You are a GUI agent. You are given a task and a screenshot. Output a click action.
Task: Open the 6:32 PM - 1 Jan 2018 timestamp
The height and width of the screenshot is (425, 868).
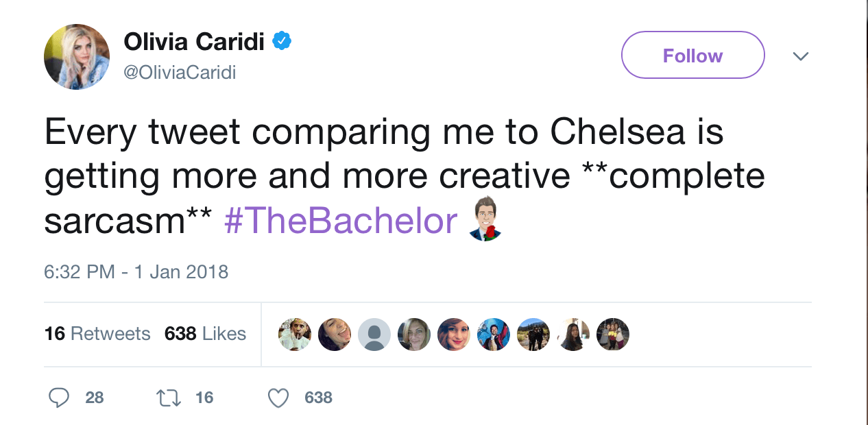click(136, 271)
